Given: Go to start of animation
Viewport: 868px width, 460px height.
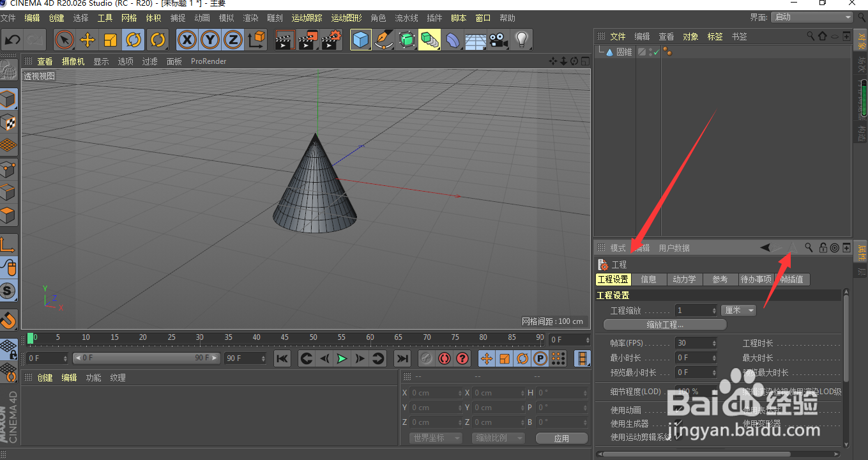Looking at the screenshot, I should coord(282,358).
